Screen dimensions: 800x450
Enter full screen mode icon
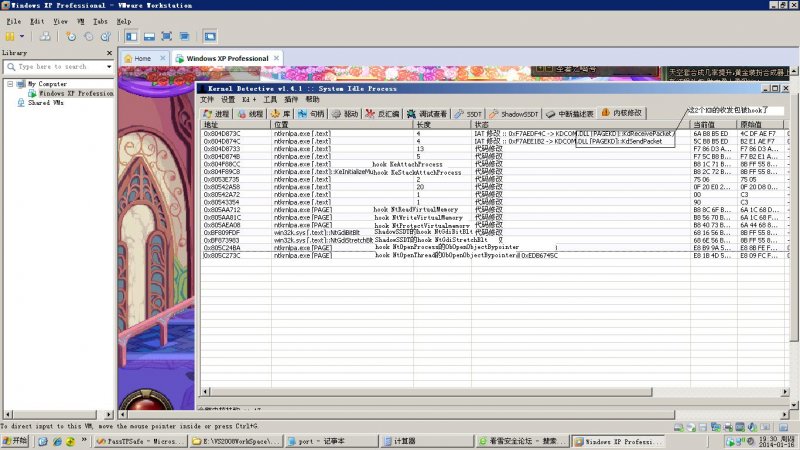pos(166,36)
